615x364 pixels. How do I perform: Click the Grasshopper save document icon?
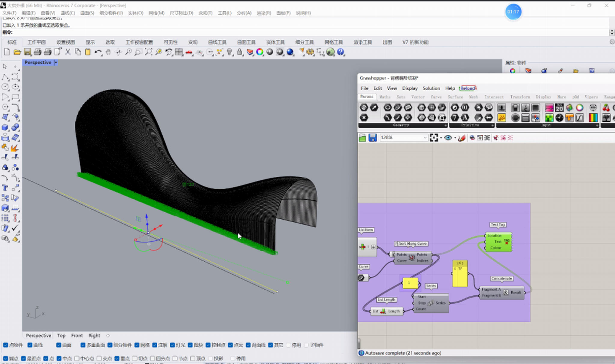[372, 138]
